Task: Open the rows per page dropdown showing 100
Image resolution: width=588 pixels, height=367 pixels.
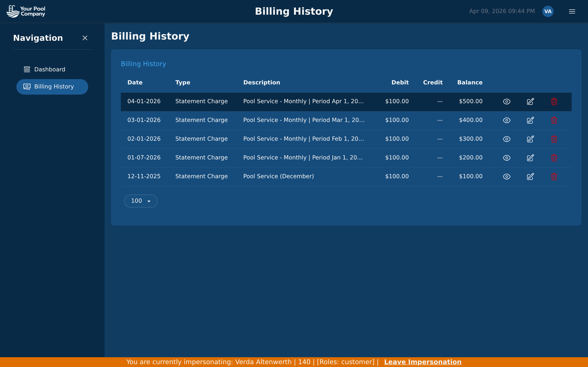Action: tap(141, 201)
